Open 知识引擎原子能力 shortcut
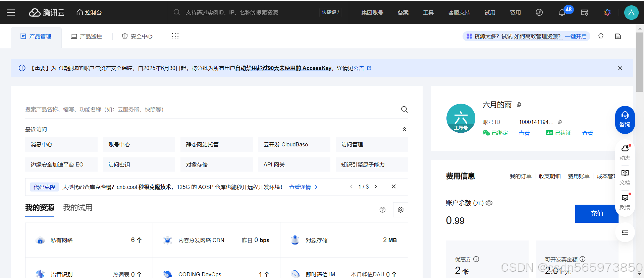Viewport: 644px width, 278px height. 372,164
